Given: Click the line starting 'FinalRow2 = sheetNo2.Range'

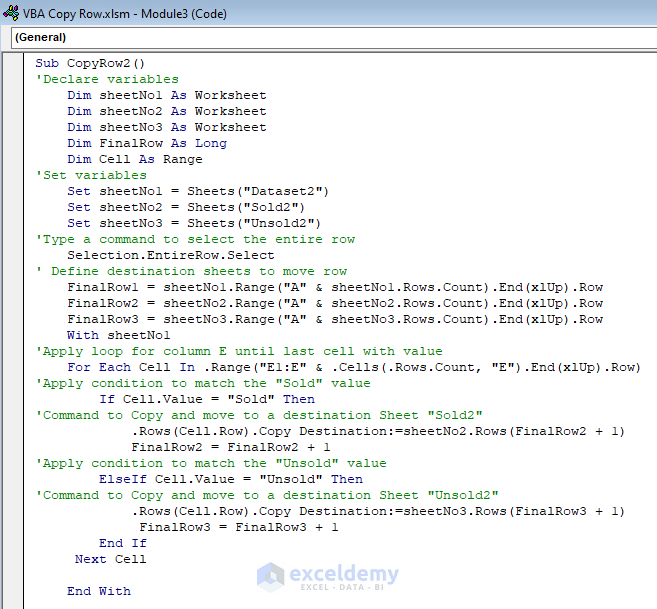Looking at the screenshot, I should pos(335,303).
